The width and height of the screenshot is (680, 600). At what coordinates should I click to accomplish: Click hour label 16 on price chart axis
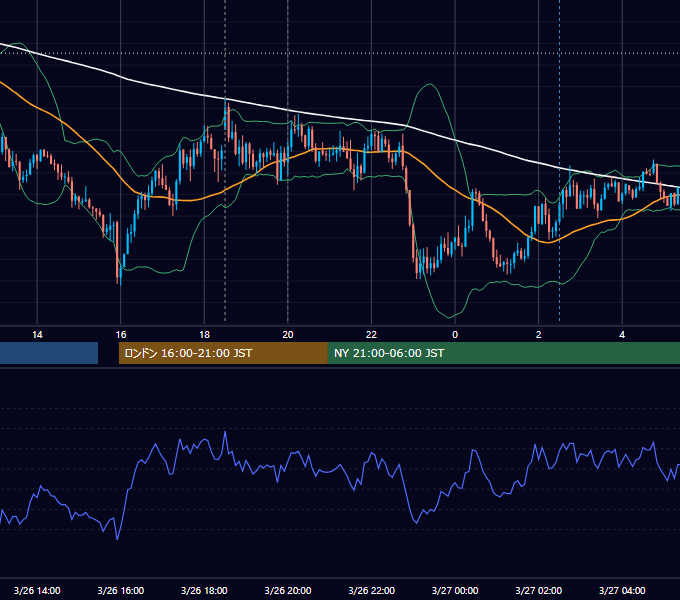[121, 335]
